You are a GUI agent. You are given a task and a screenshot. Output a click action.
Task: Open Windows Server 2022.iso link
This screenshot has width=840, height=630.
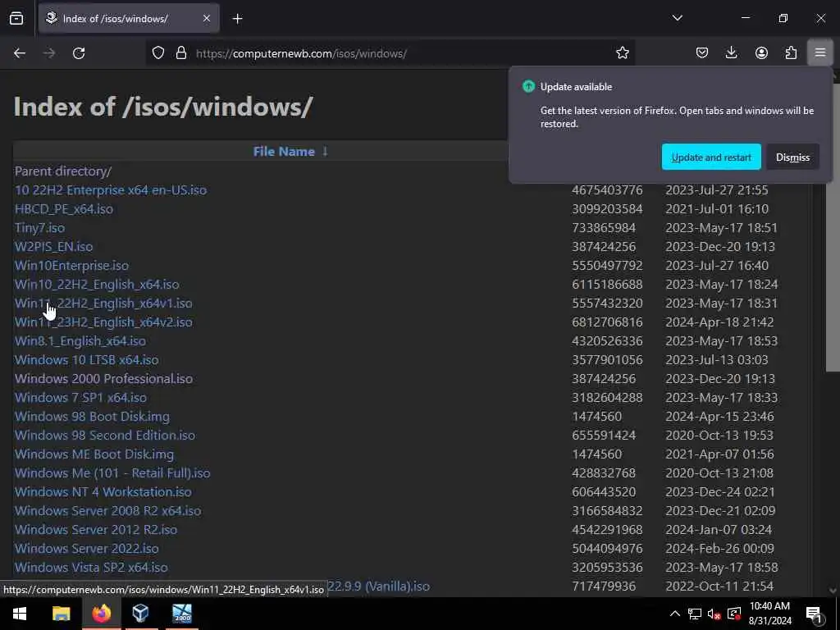(87, 549)
